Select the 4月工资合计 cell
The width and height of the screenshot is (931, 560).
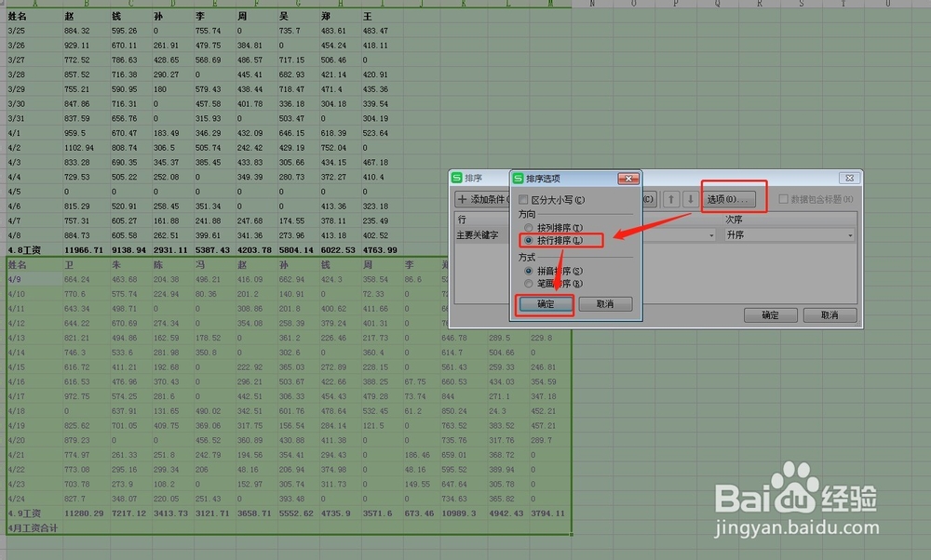(x=34, y=528)
